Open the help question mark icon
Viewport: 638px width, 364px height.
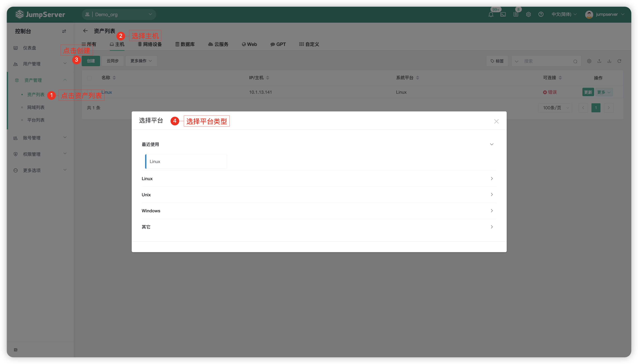541,15
